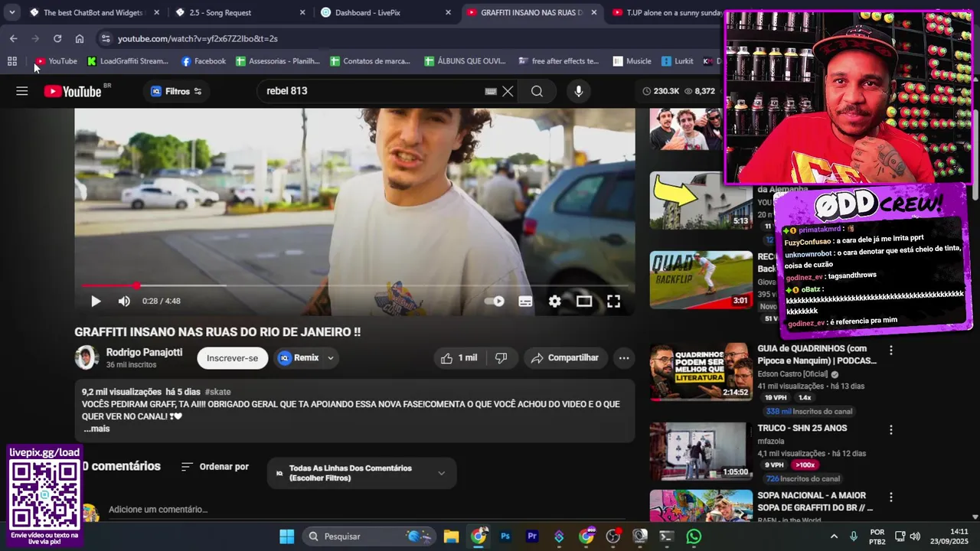Image resolution: width=980 pixels, height=551 pixels.
Task: Open WhatsApp from taskbar
Action: coord(694,536)
